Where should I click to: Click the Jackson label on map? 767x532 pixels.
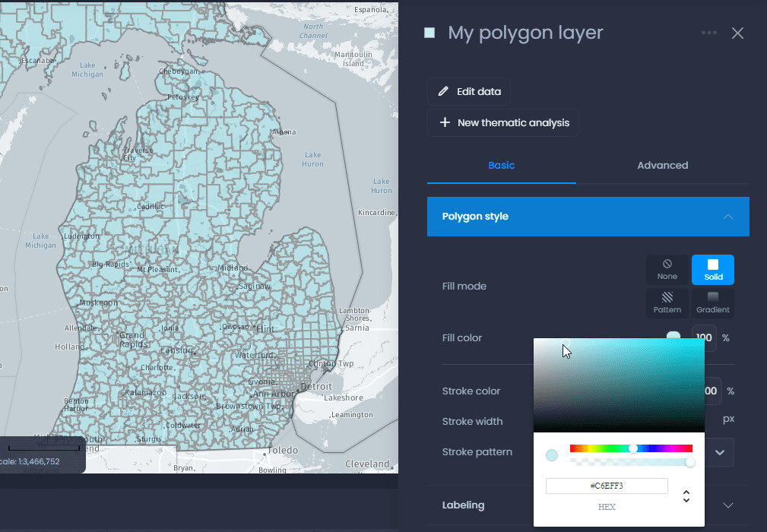189,396
